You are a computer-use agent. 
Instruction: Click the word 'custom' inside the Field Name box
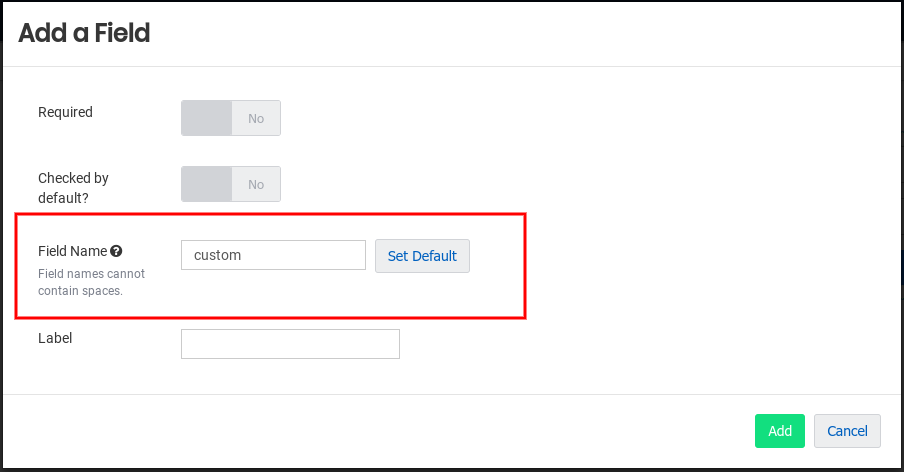(217, 255)
